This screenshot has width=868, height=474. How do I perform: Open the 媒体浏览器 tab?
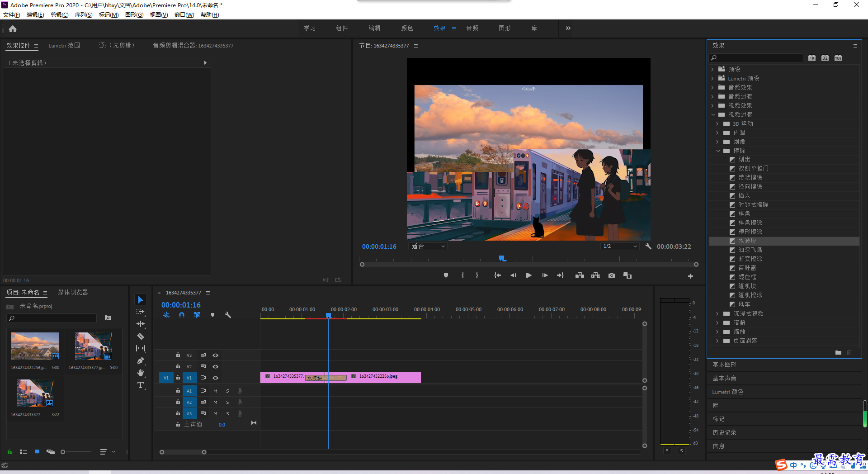tap(73, 292)
